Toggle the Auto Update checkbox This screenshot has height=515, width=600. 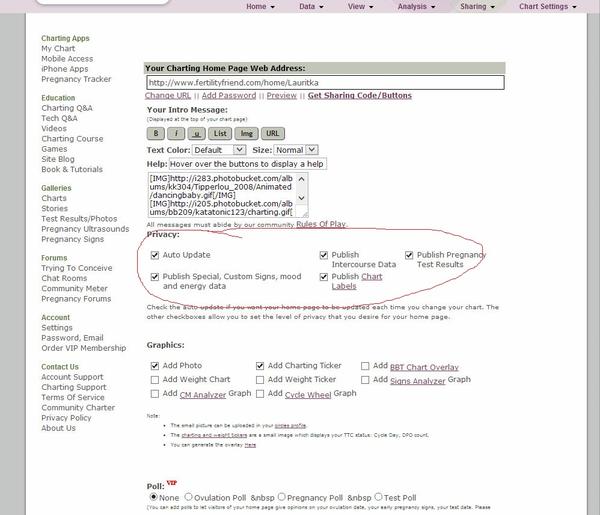[155, 255]
